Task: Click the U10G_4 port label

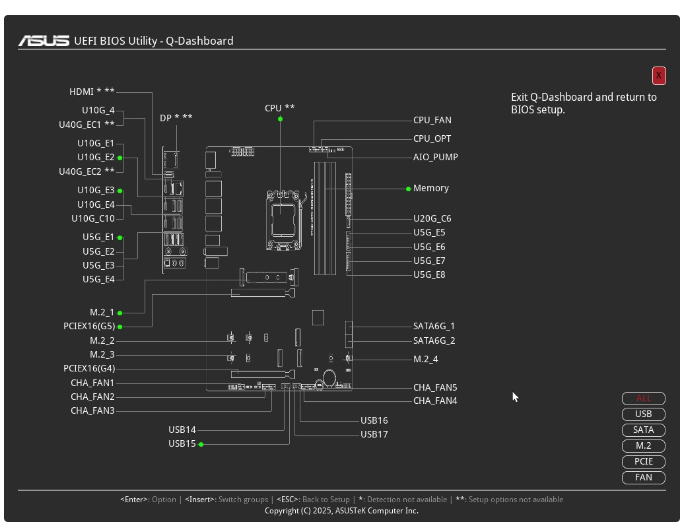Action: coord(98,111)
